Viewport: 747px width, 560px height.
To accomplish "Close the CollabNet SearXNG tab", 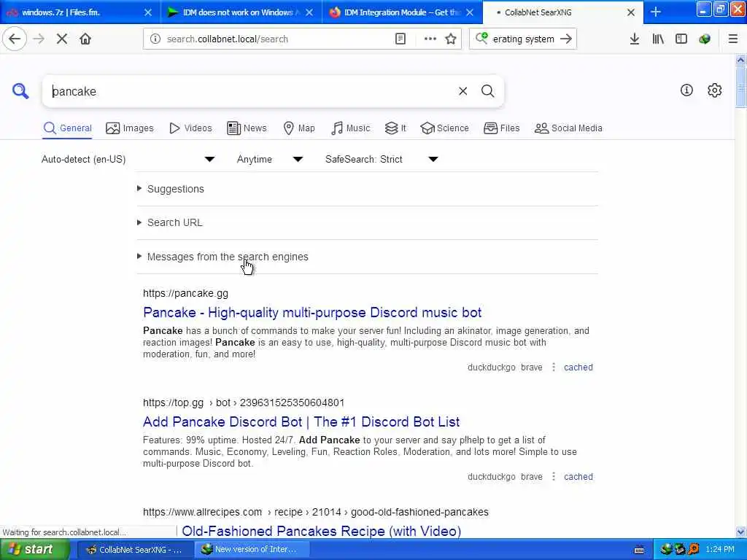I will click(631, 12).
